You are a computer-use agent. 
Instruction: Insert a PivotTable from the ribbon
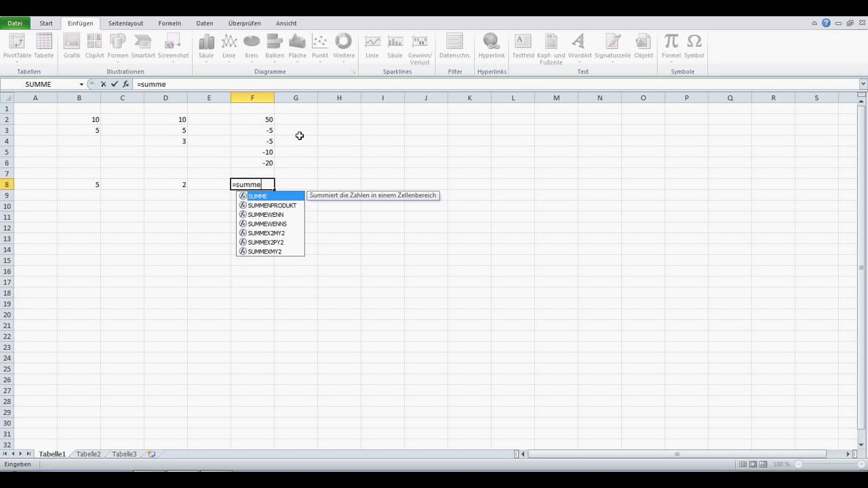pyautogui.click(x=17, y=47)
